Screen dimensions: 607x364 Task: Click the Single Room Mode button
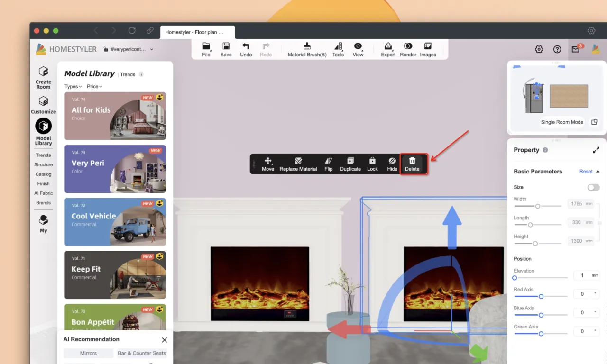(x=562, y=122)
